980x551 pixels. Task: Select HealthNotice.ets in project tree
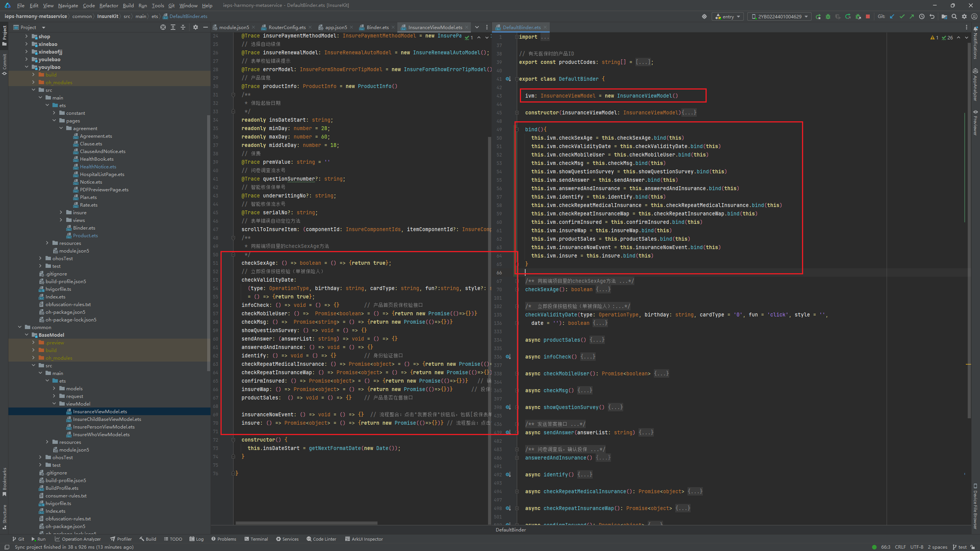(x=98, y=166)
